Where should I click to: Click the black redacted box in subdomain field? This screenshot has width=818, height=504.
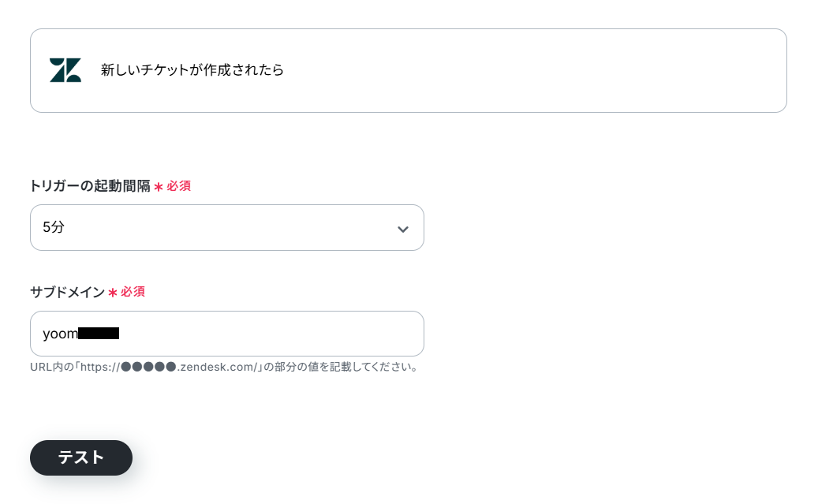pos(99,334)
